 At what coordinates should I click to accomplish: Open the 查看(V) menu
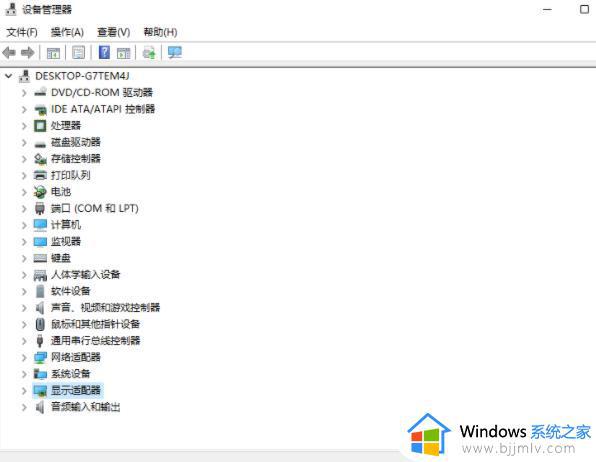click(x=113, y=32)
